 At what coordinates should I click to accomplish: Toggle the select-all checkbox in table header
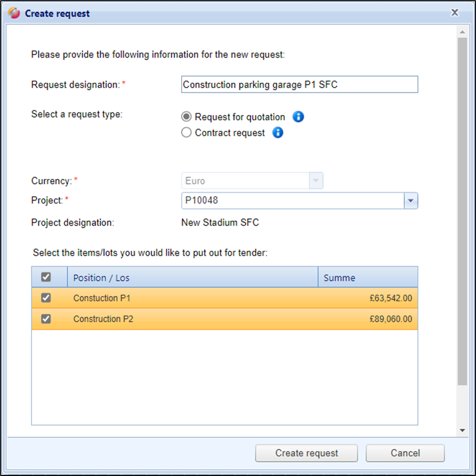pyautogui.click(x=46, y=277)
